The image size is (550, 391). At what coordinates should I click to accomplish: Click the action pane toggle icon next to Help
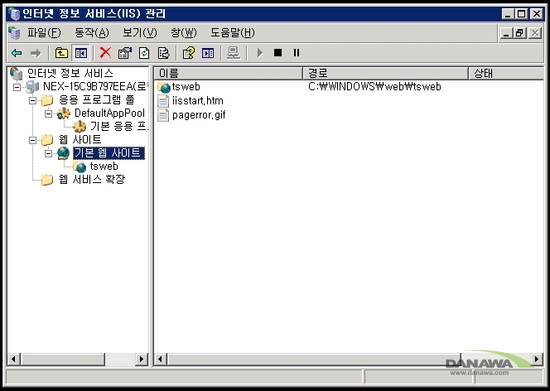(208, 53)
